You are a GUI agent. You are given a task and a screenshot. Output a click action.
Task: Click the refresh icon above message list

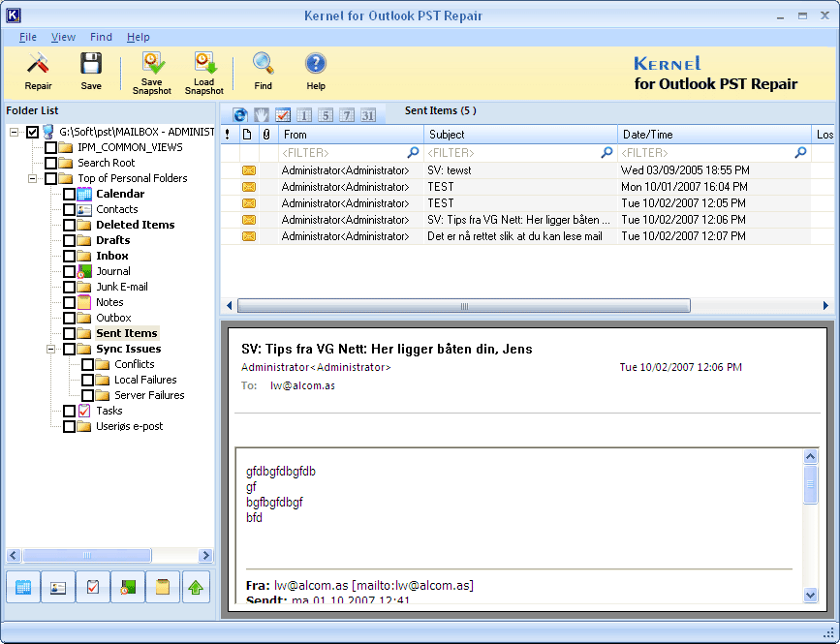pyautogui.click(x=240, y=114)
